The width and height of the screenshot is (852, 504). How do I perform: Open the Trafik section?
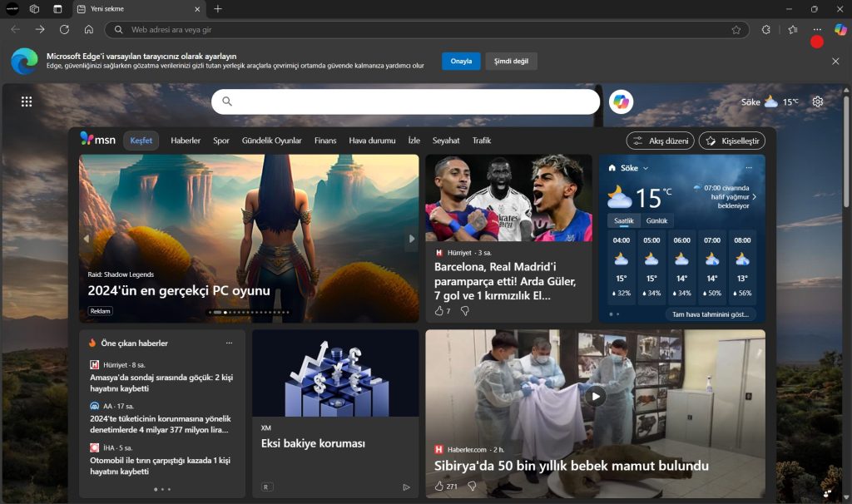[482, 140]
